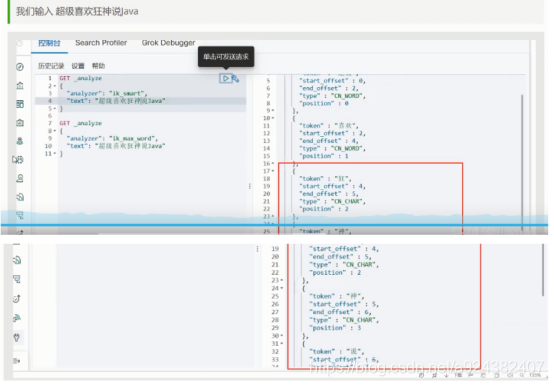
Task: Open the wrench icon beside the play button
Action: (x=236, y=78)
